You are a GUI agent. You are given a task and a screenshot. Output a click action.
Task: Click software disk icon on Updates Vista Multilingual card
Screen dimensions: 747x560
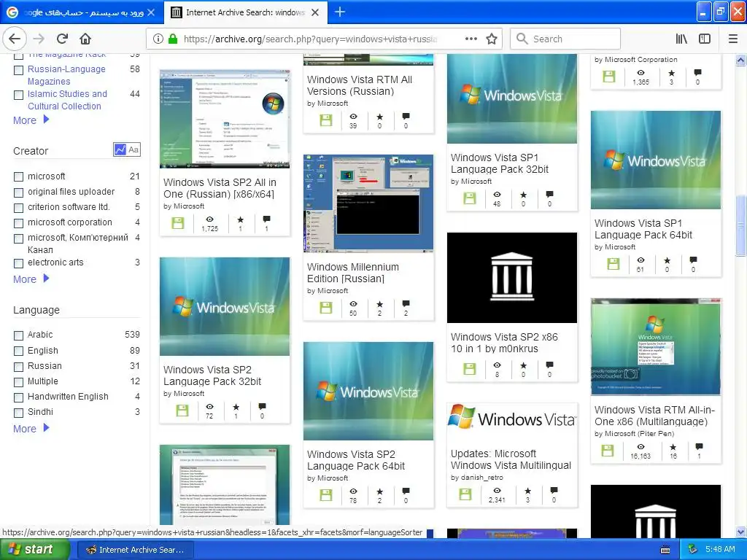pyautogui.click(x=465, y=494)
